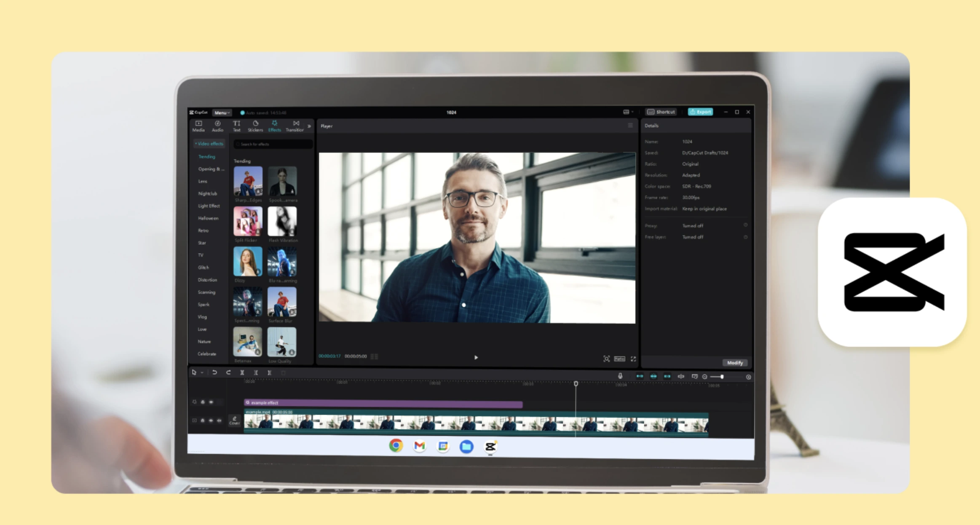Image resolution: width=980 pixels, height=525 pixels.
Task: Open the Transition tab
Action: coord(295,126)
